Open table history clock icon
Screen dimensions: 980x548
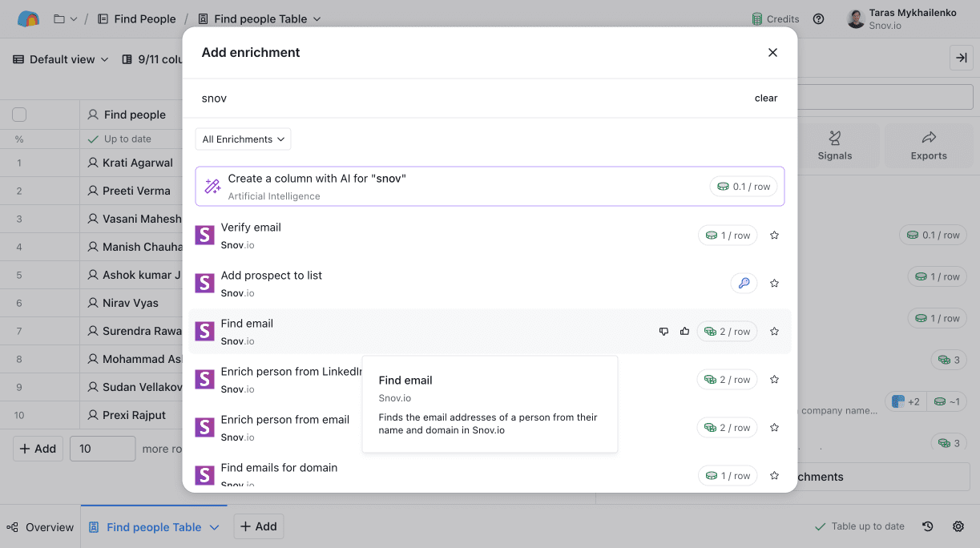[927, 526]
